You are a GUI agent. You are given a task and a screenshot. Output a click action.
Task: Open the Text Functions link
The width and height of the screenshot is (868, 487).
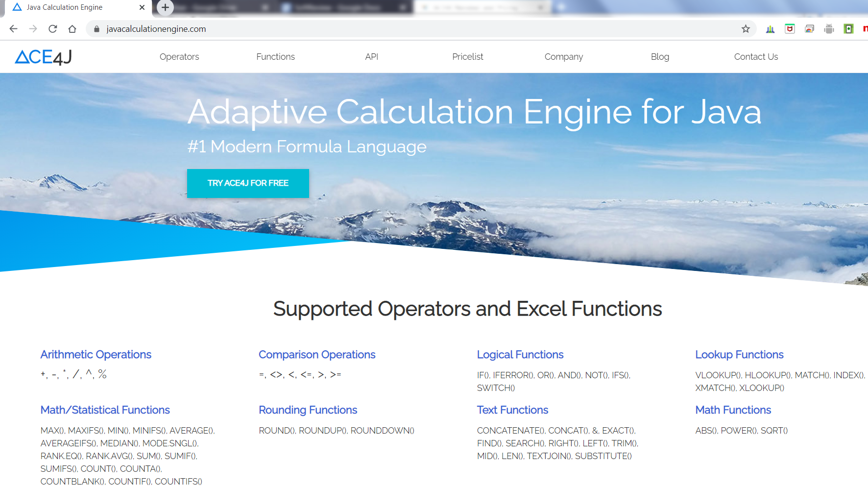pos(513,410)
